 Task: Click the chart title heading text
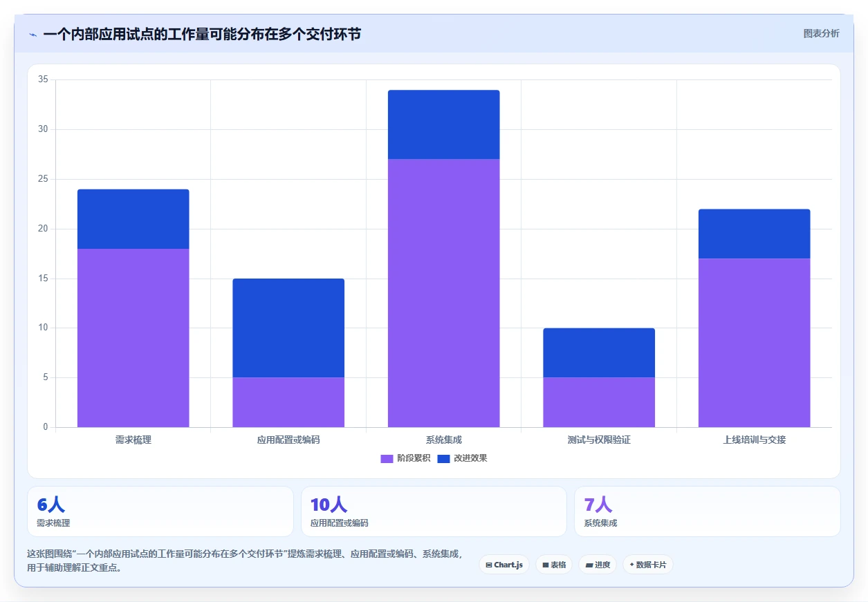pyautogui.click(x=202, y=34)
